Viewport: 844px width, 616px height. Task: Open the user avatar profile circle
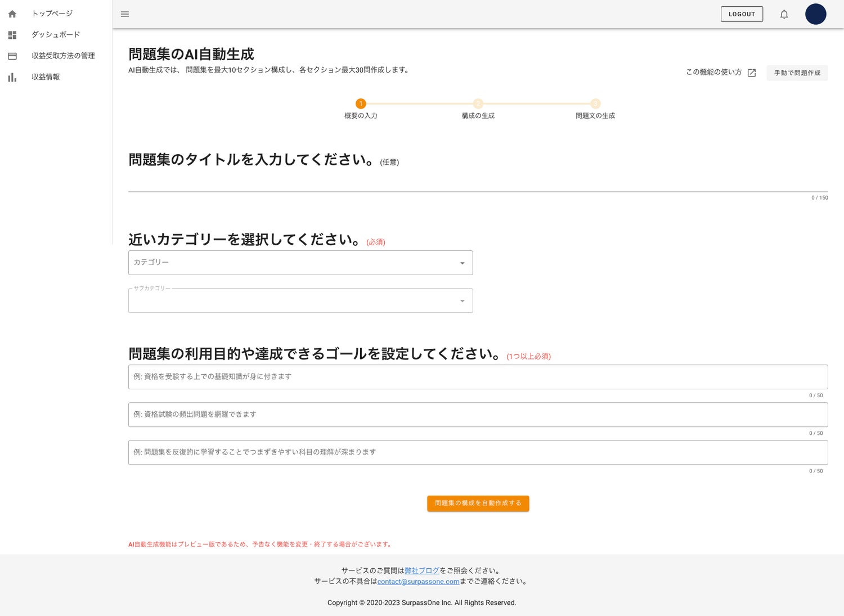click(815, 14)
